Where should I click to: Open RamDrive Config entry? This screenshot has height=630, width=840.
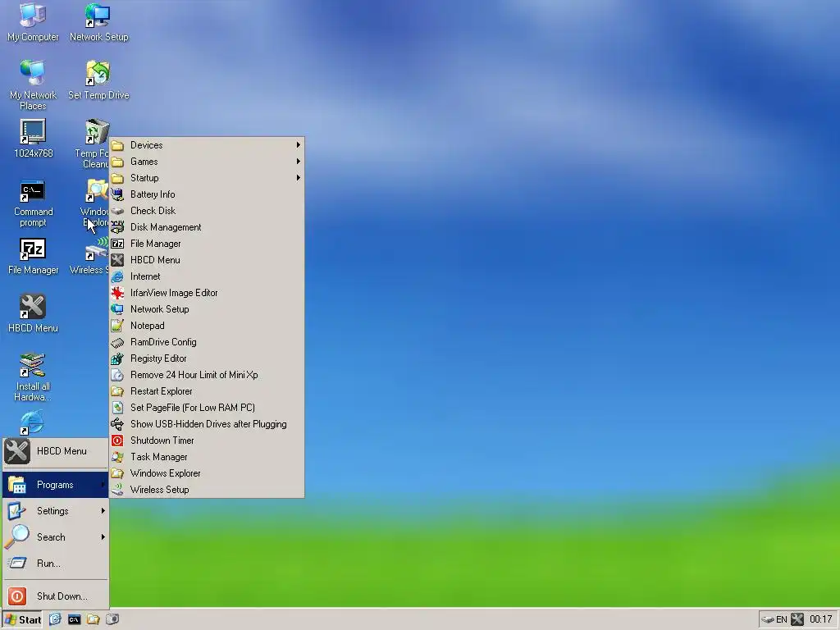[207, 342]
